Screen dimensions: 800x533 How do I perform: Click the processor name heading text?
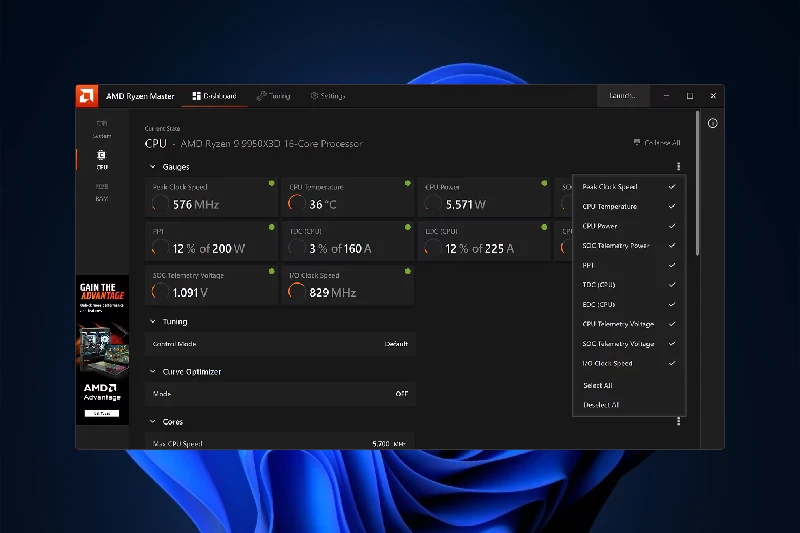tap(271, 144)
